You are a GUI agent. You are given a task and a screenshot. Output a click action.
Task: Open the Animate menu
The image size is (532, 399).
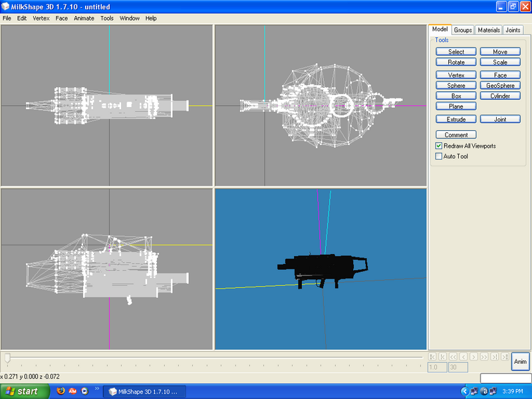[x=84, y=19]
